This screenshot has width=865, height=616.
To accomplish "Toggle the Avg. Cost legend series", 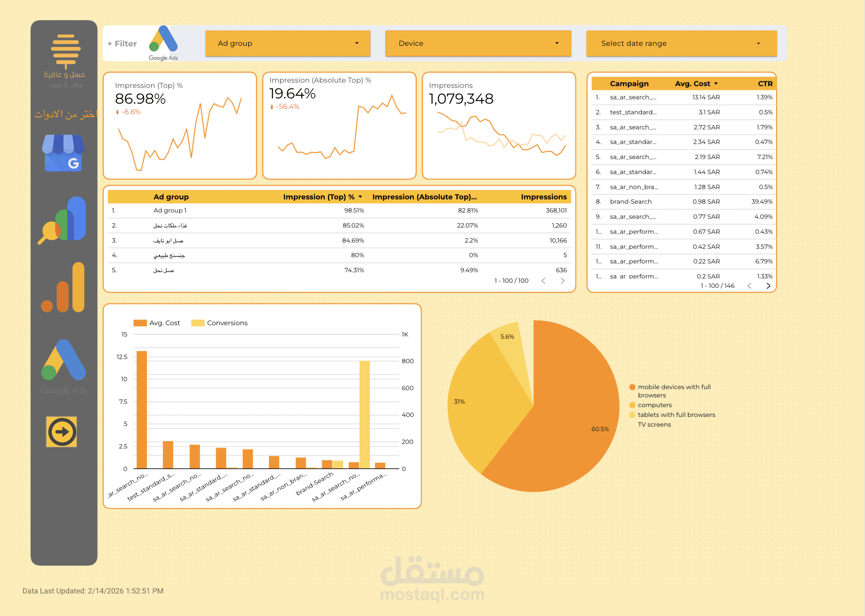I will pos(157,323).
